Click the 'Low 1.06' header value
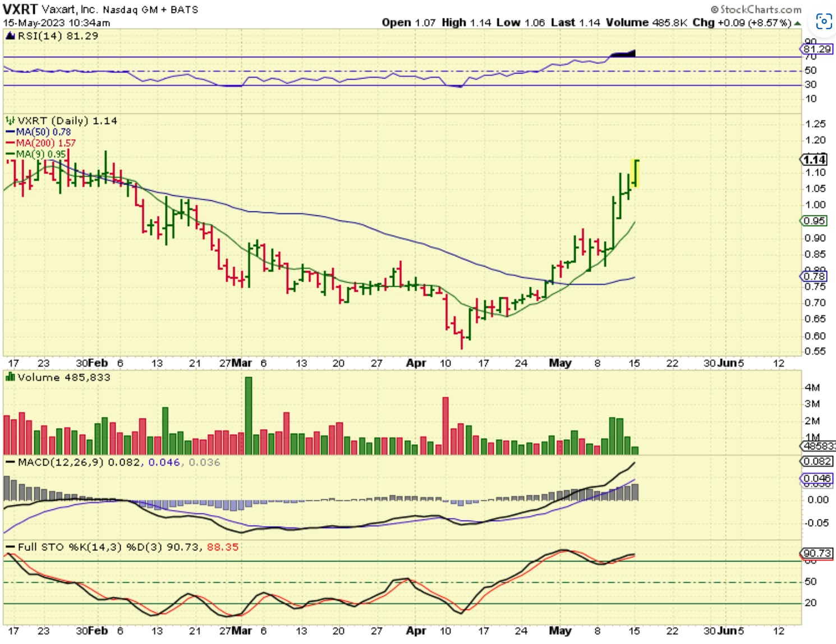Image resolution: width=836 pixels, height=644 pixels. (521, 22)
